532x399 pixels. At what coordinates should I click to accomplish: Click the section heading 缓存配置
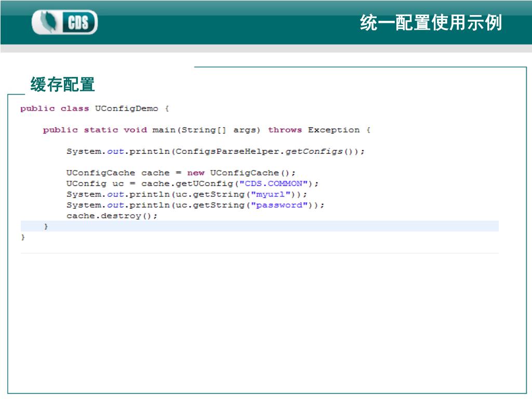(x=62, y=84)
